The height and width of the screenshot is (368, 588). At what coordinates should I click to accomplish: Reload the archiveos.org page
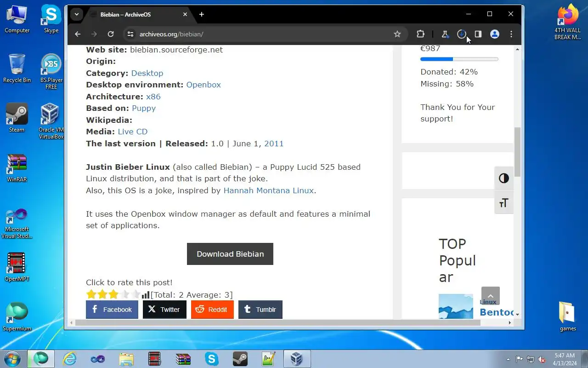pyautogui.click(x=111, y=34)
